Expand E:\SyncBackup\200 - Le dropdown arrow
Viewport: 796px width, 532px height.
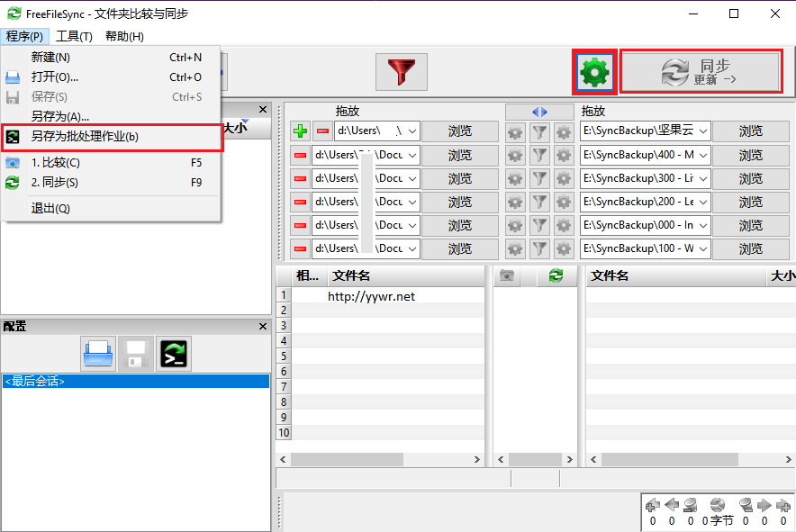click(703, 202)
